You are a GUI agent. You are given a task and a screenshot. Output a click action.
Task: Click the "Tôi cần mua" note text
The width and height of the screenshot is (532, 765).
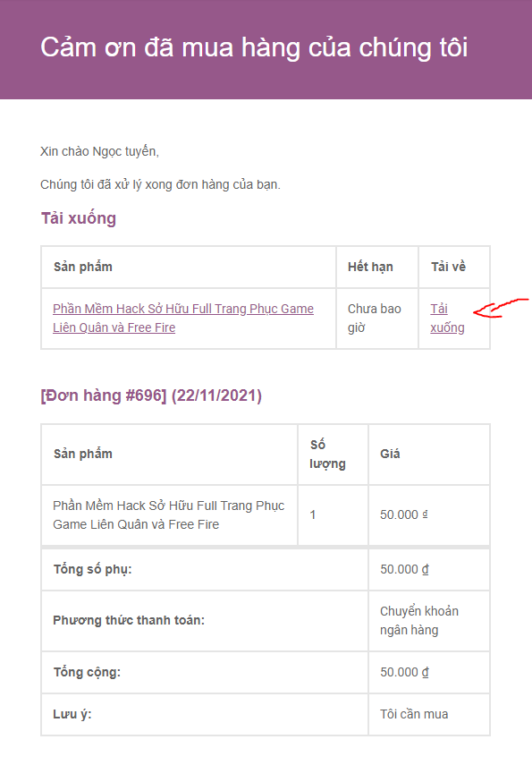point(414,714)
